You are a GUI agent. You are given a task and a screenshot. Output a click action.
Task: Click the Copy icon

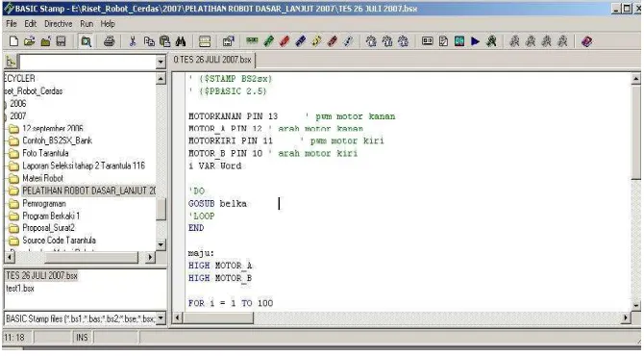149,41
